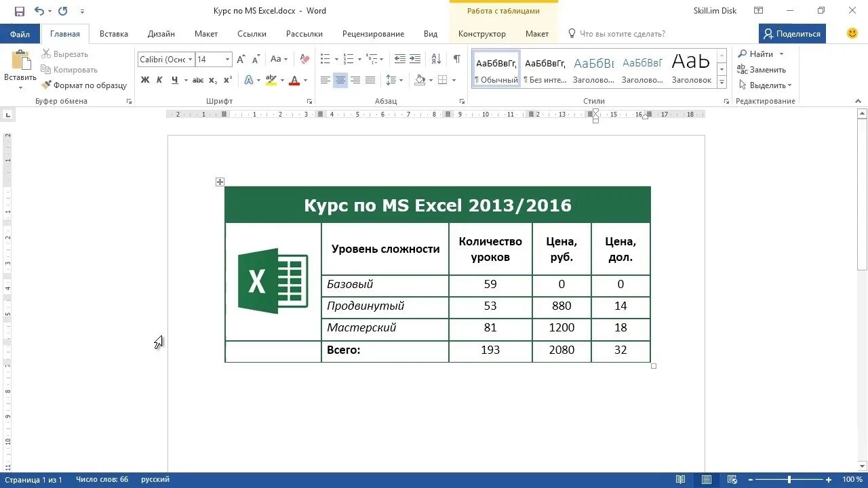Viewport: 868px width, 488px height.
Task: Activate Формат по образцу format painter
Action: 84,85
